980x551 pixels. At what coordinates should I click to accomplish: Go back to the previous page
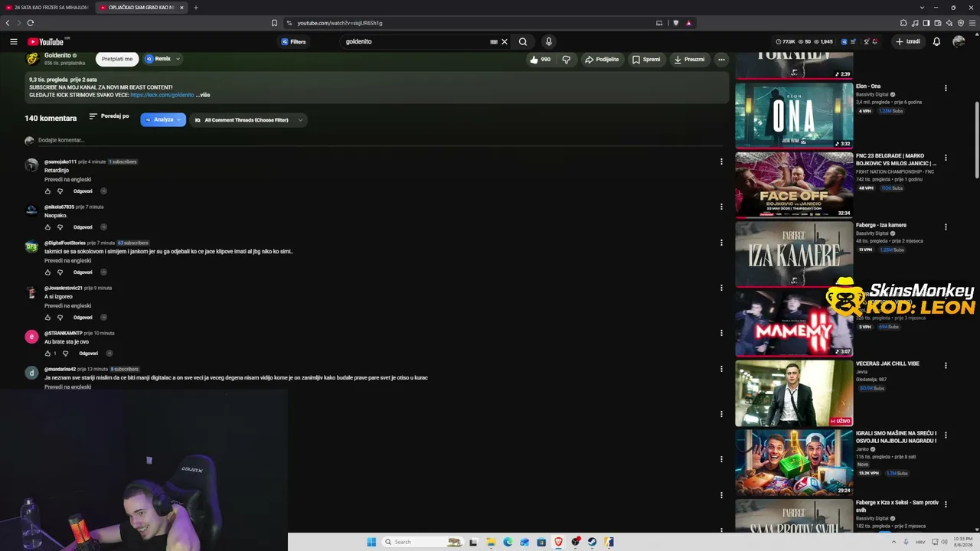(x=8, y=23)
